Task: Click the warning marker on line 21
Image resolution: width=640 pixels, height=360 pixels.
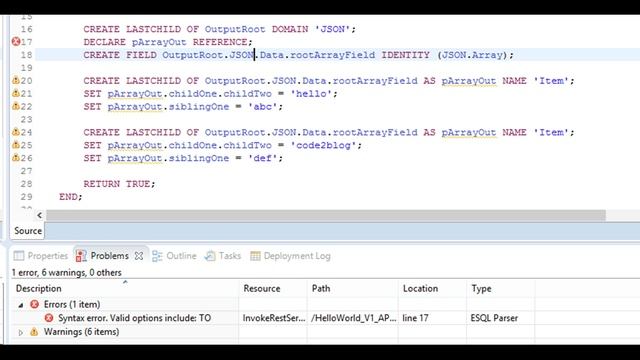Action: pyautogui.click(x=16, y=93)
